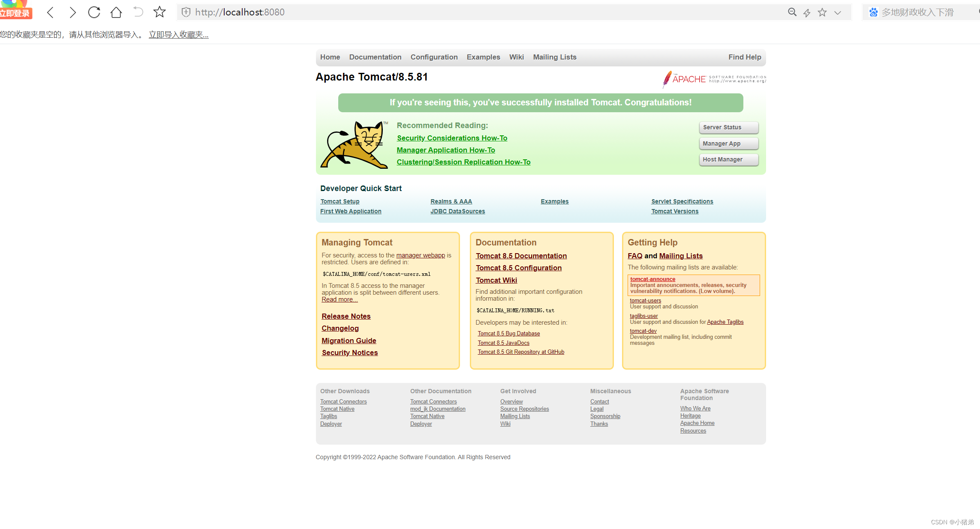Click the star icon at address bar right

point(822,12)
